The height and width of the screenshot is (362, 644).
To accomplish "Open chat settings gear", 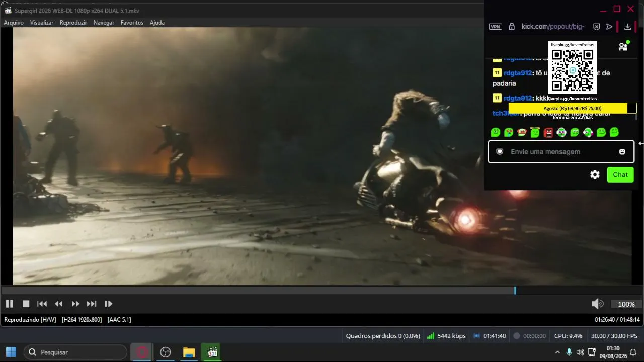I will click(595, 175).
